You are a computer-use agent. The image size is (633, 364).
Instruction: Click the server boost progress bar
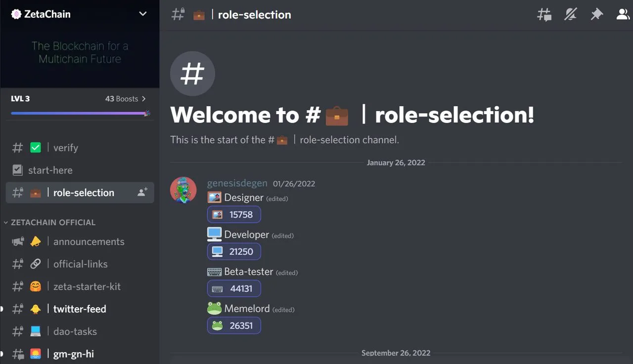80,113
